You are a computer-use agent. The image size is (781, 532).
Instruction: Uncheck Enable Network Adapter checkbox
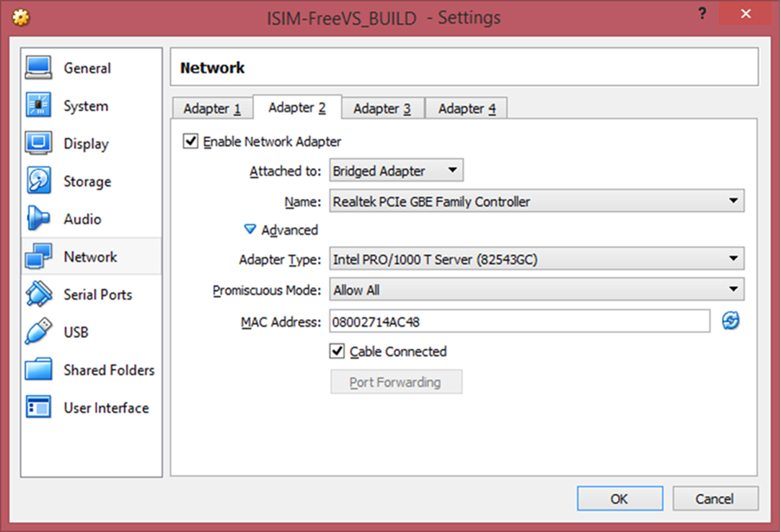[x=190, y=141]
